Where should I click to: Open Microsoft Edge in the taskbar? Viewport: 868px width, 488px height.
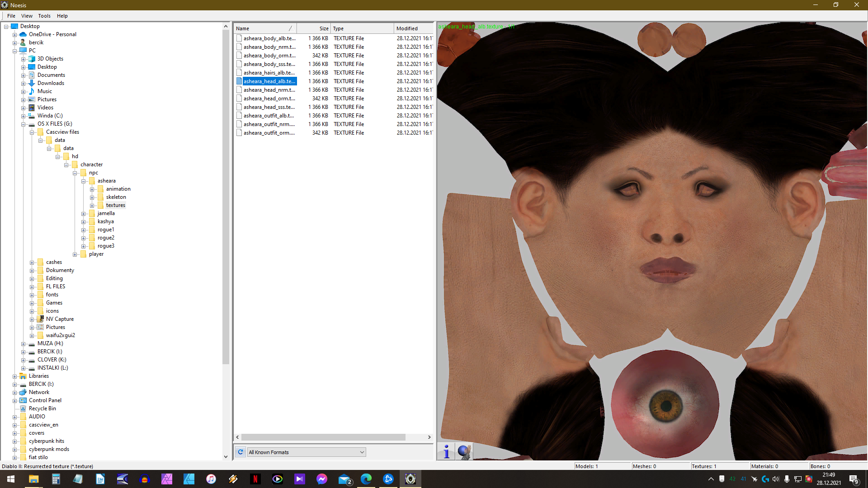tap(366, 479)
